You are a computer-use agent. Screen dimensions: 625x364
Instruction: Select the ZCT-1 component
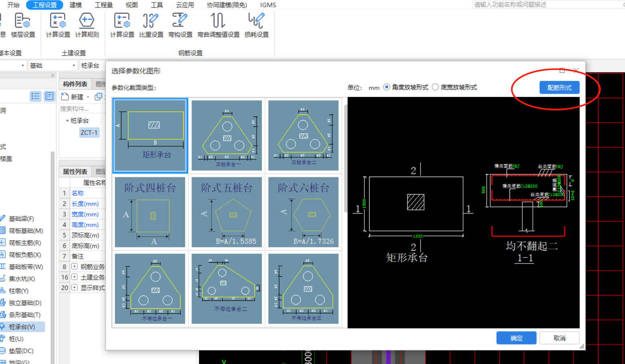click(89, 133)
